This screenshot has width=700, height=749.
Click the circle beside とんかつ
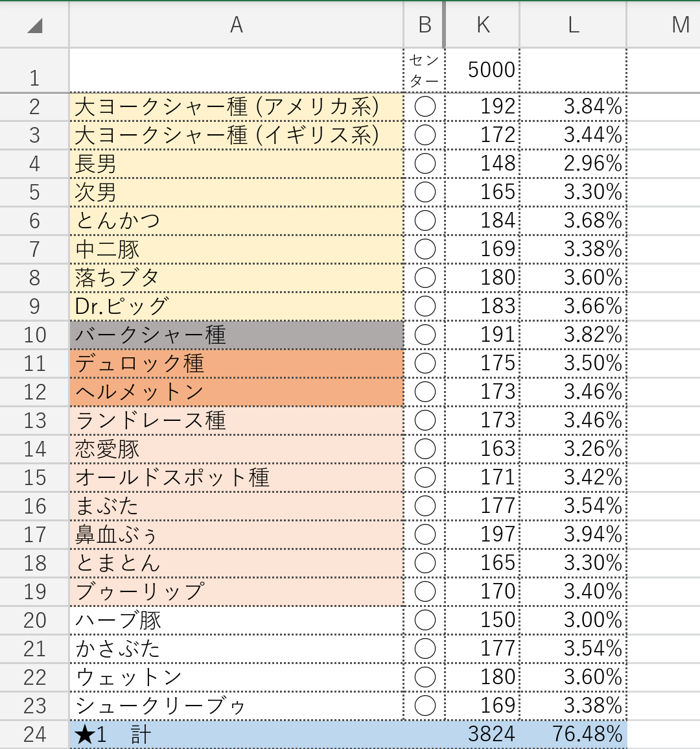pos(425,220)
